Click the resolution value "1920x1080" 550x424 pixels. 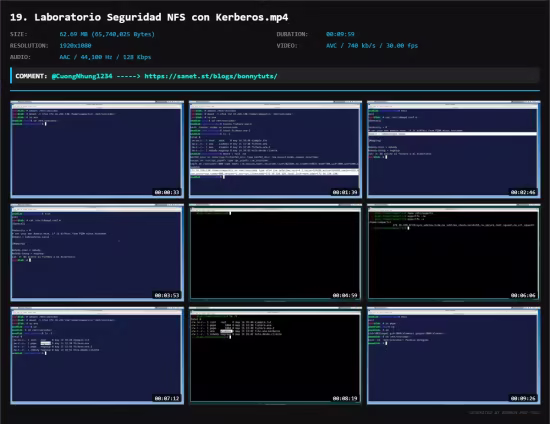coord(75,46)
